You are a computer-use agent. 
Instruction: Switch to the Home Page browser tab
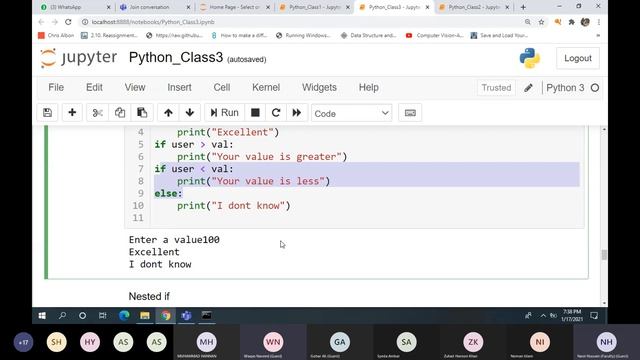234,7
